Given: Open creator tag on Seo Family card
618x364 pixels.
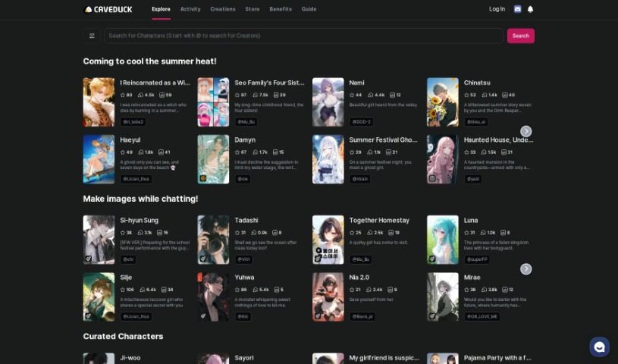Looking at the screenshot, I should point(246,122).
